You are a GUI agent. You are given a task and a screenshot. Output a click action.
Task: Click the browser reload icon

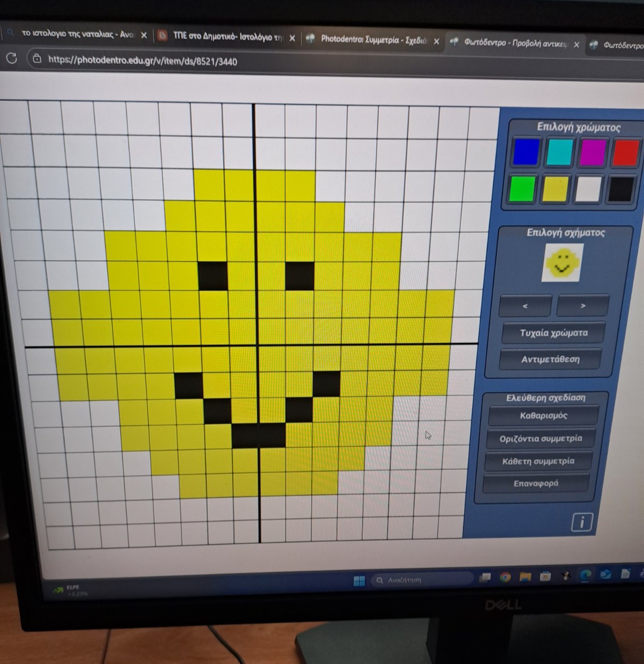[x=11, y=58]
